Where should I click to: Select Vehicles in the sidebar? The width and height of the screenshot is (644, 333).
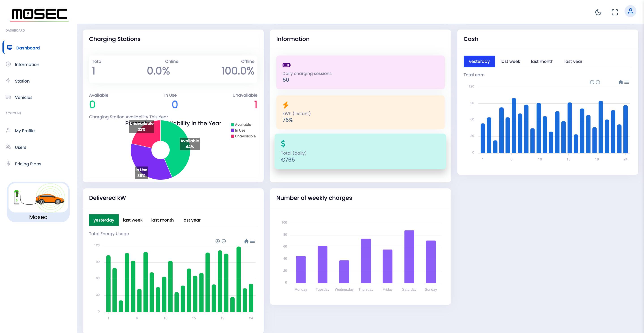pos(23,97)
